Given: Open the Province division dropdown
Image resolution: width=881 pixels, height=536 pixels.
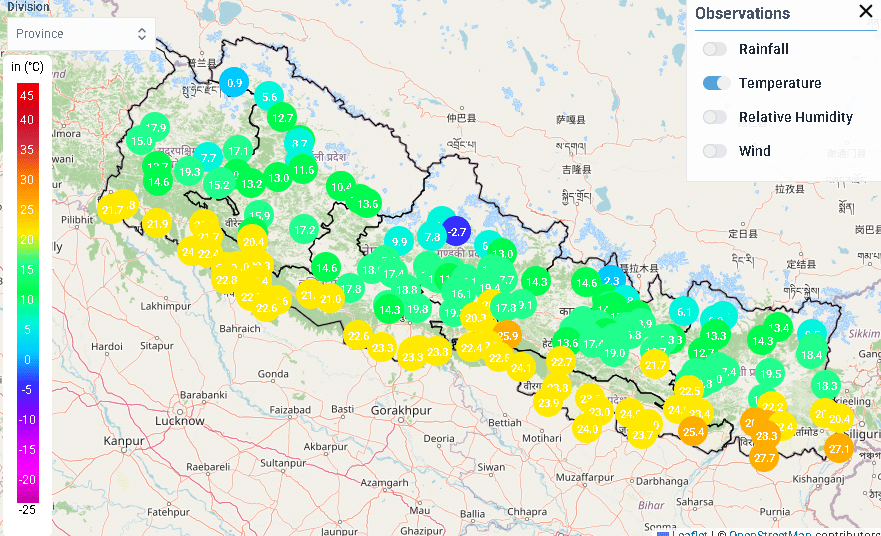Looking at the screenshot, I should 81,34.
